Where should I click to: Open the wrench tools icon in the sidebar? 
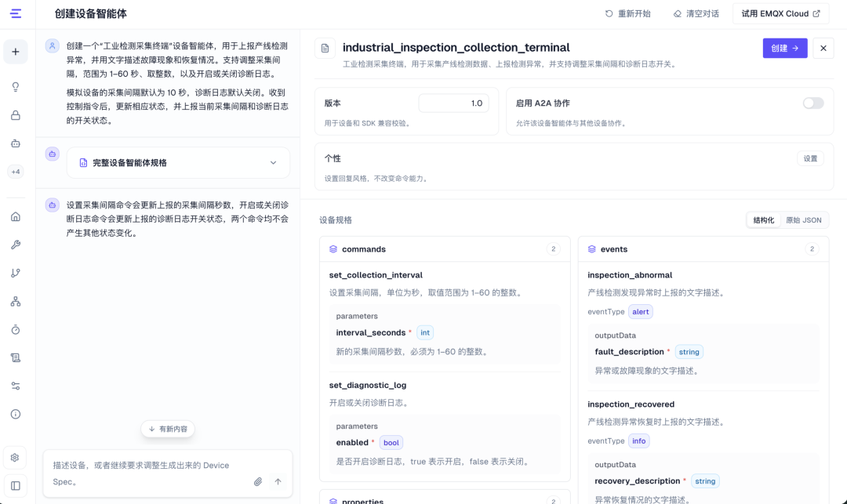[16, 245]
